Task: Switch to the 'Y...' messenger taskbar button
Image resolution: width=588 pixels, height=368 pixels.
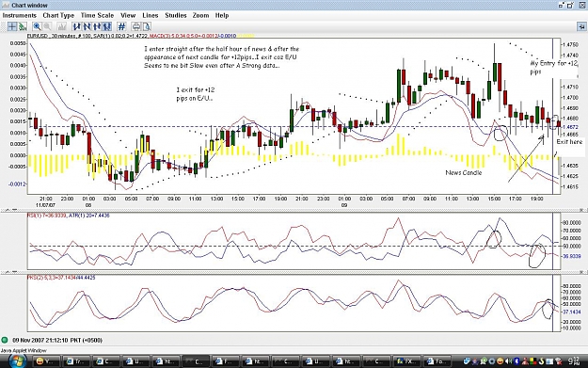Action: pyautogui.click(x=46, y=361)
